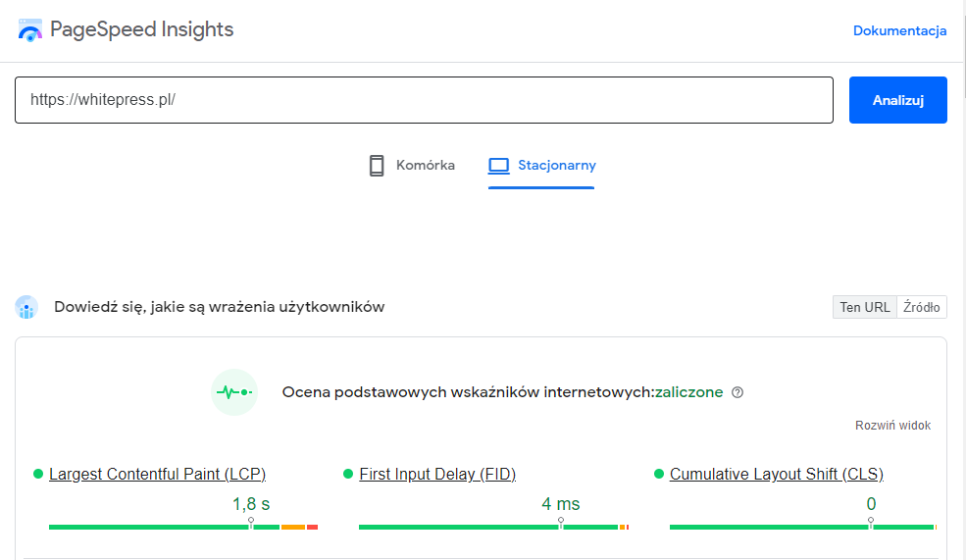The width and height of the screenshot is (966, 560).
Task: Focus the URL field with https://whitepress.pl/
Action: point(424,100)
